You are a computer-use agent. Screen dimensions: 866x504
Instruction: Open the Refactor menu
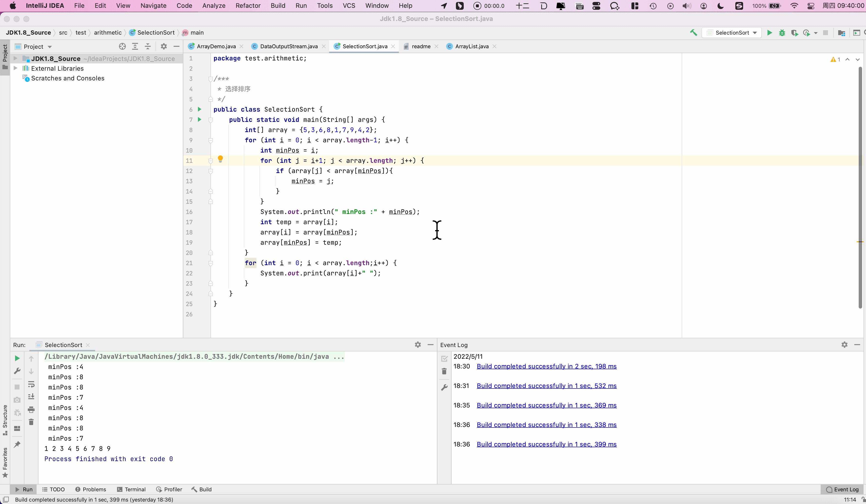coord(248,6)
